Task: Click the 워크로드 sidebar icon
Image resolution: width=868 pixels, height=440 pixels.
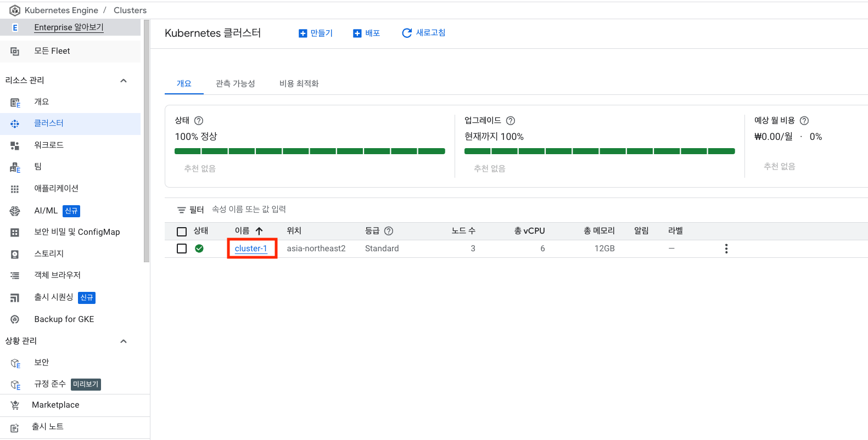Action: 15,145
